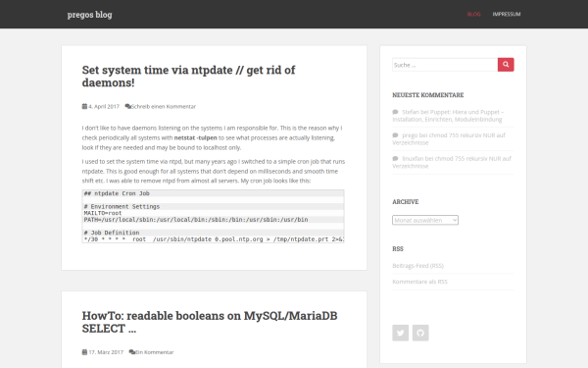Click comment icon beside Ein Kommentar
Screen dimensions: 588x368
click(x=132, y=352)
